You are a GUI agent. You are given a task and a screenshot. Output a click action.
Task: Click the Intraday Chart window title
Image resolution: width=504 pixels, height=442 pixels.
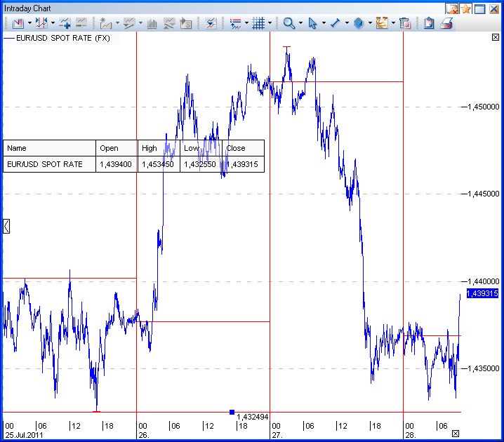(27, 8)
